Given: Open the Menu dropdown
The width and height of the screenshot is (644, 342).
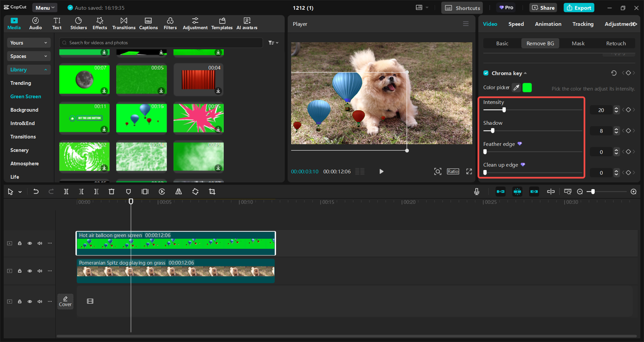Looking at the screenshot, I should 45,8.
